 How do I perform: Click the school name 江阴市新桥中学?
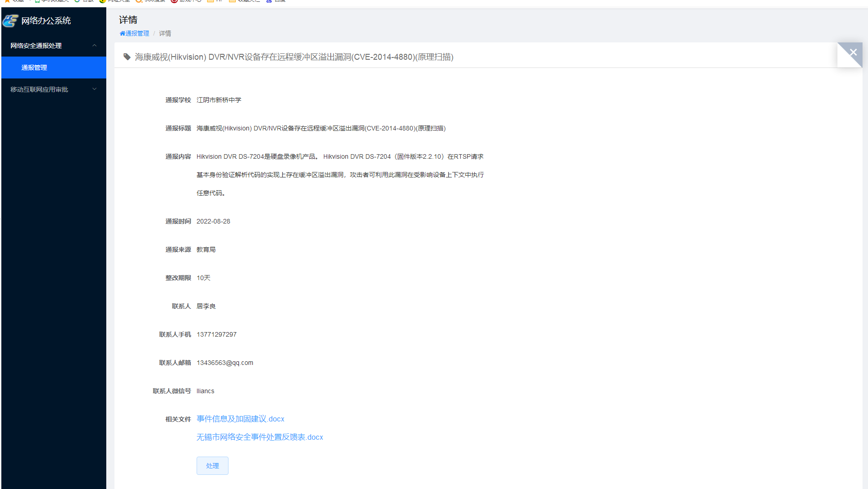[219, 100]
